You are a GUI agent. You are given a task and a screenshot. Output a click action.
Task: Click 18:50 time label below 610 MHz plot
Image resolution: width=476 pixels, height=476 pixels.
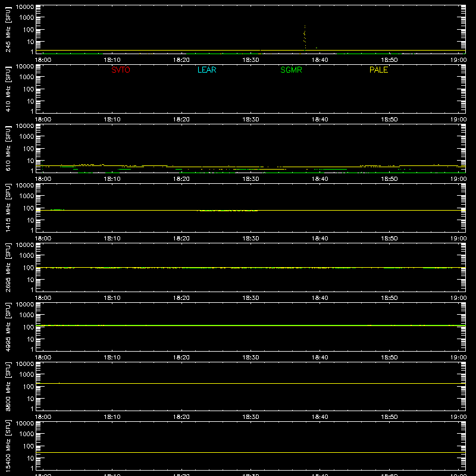pyautogui.click(x=389, y=179)
